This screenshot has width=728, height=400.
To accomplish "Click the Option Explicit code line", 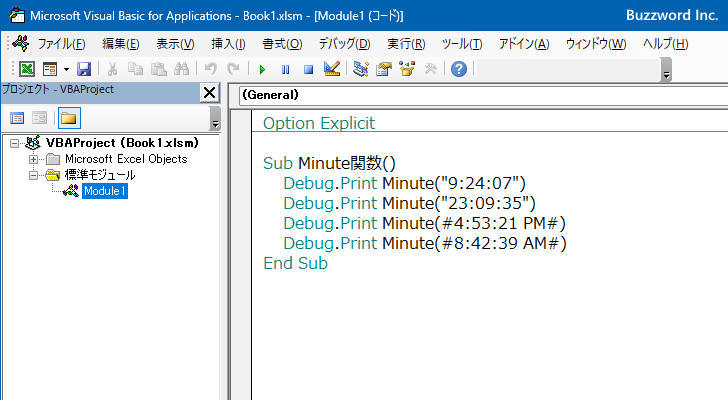I will coord(319,123).
